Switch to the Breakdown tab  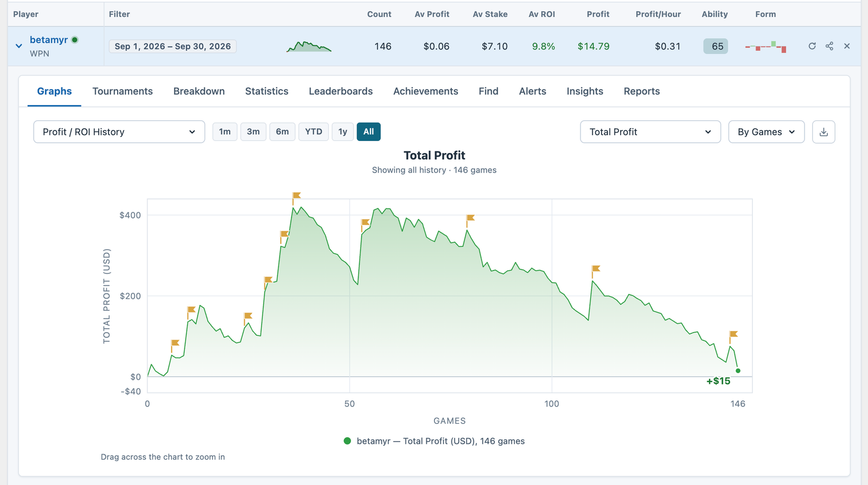coord(199,91)
